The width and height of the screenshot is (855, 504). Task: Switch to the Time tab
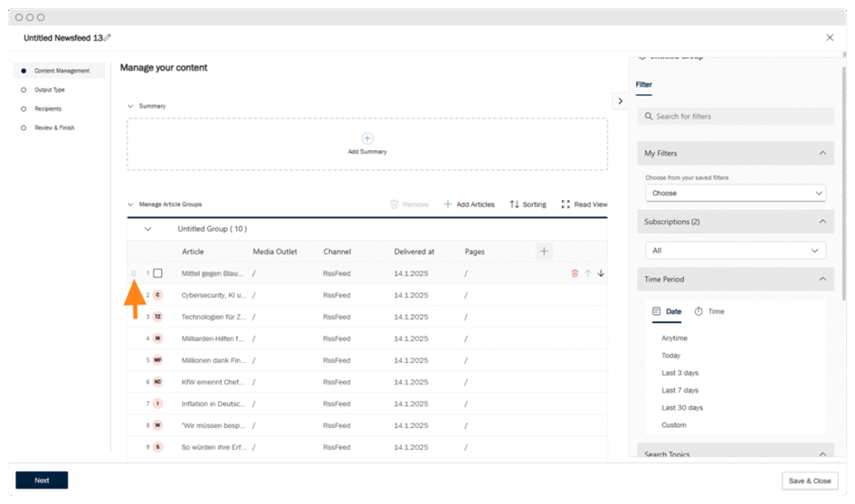coord(709,311)
